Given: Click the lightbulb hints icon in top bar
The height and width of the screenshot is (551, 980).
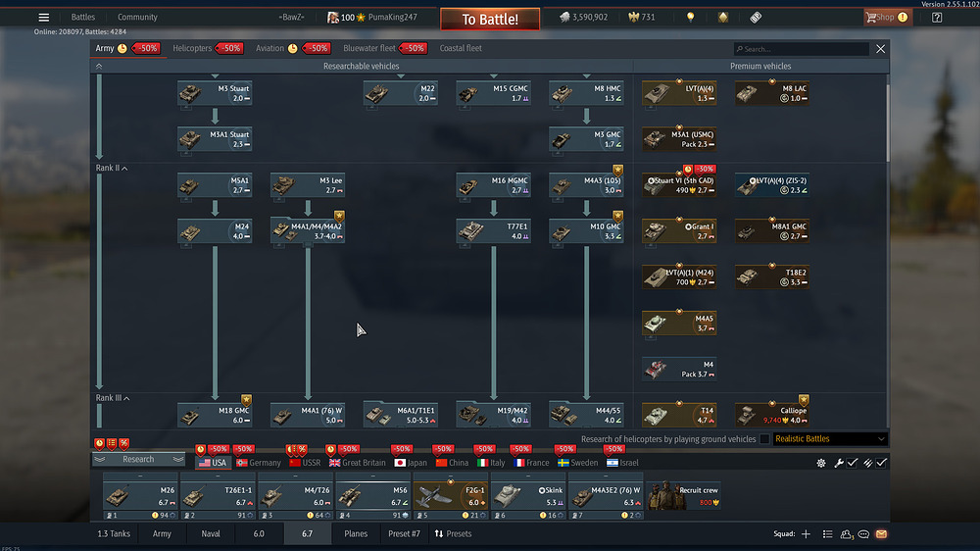Looking at the screenshot, I should tap(691, 18).
